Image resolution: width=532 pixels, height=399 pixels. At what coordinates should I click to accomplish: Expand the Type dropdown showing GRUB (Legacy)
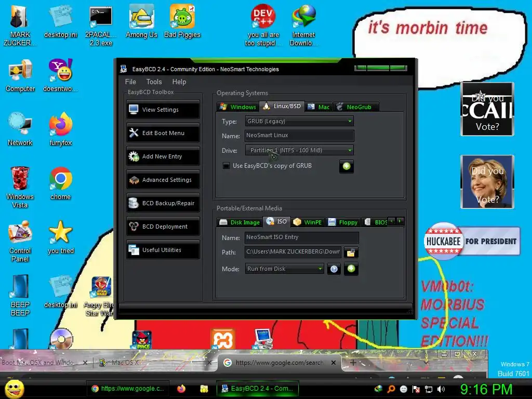[x=299, y=121]
